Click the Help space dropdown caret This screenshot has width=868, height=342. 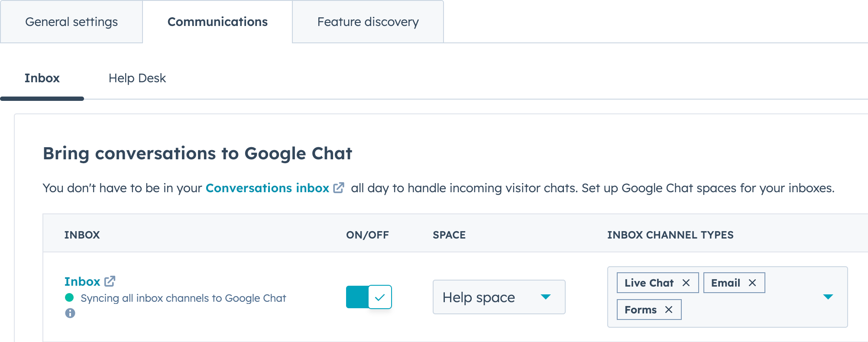(x=546, y=297)
